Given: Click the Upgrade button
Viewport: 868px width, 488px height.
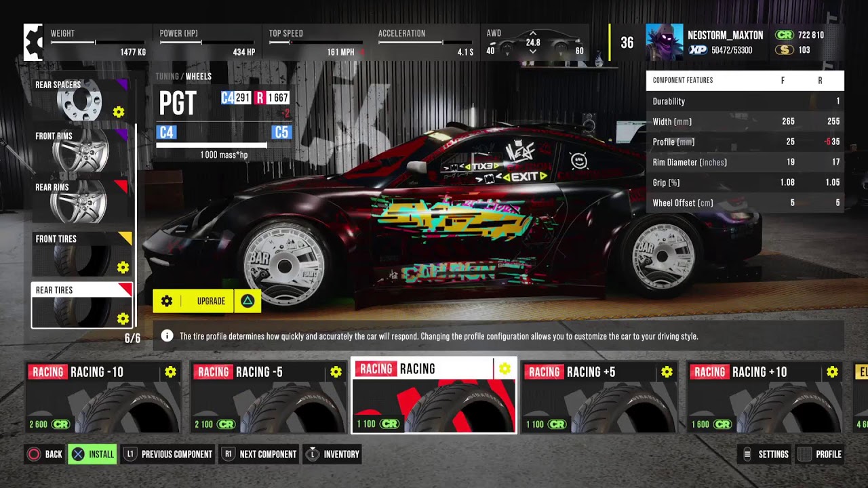Looking at the screenshot, I should tap(207, 301).
